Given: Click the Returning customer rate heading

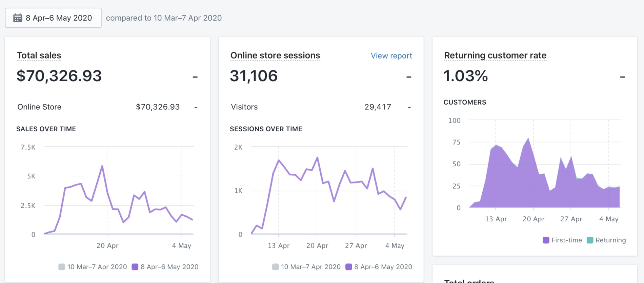Looking at the screenshot, I should [495, 55].
